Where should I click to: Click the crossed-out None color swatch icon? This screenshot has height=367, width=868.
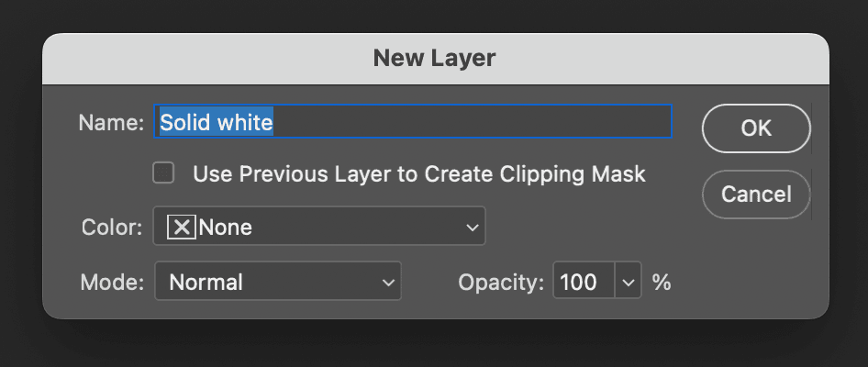[x=182, y=227]
